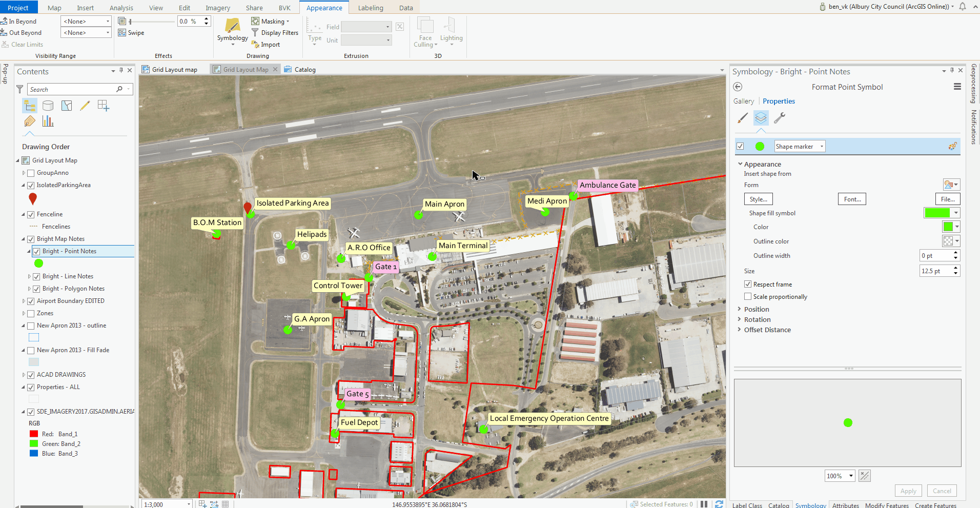This screenshot has height=508, width=980.
Task: Open the symbol Structure wrench icon
Action: coord(780,118)
